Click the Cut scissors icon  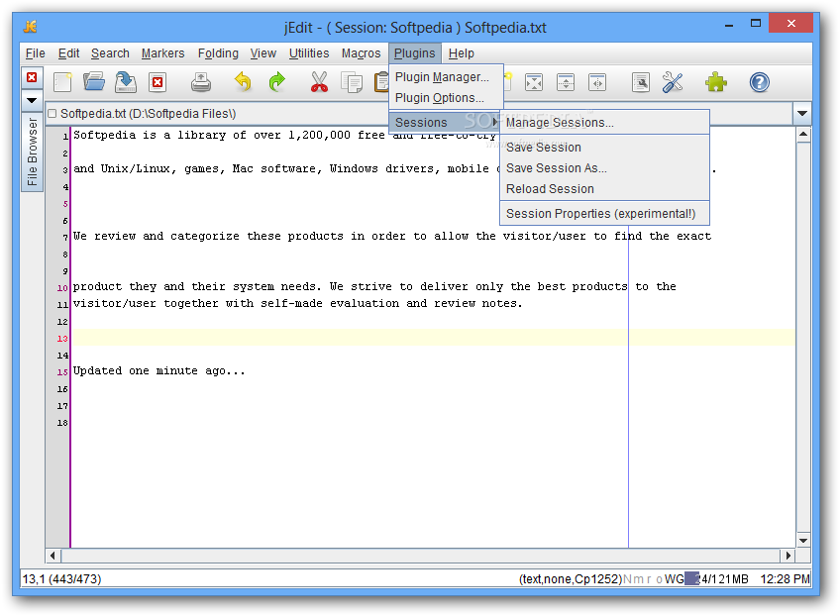point(319,82)
